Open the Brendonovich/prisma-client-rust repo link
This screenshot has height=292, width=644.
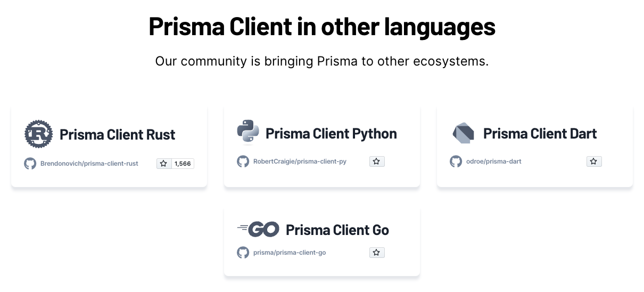coord(89,164)
